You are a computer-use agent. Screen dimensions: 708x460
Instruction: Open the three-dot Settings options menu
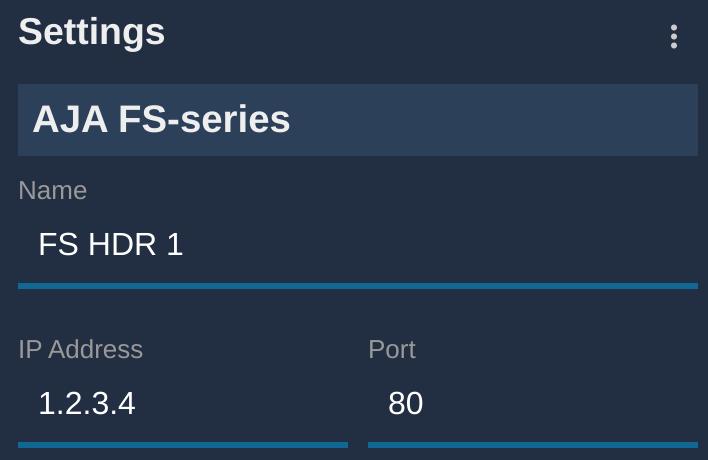click(x=674, y=37)
